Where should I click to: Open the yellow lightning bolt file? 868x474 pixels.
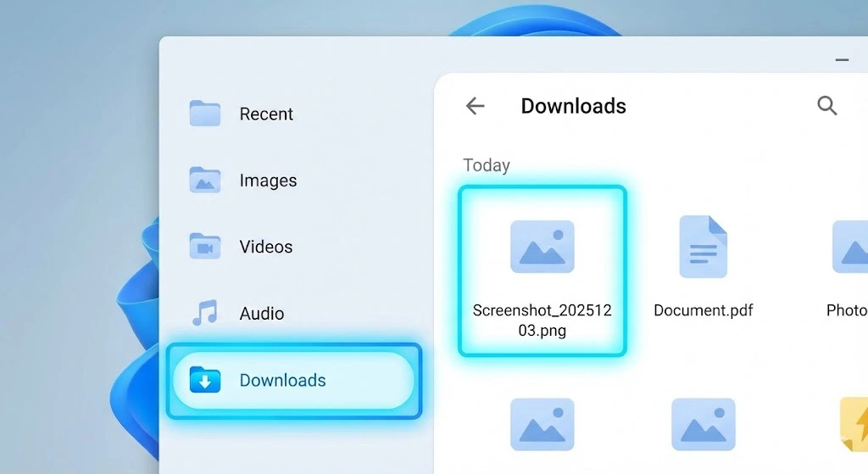[854, 424]
